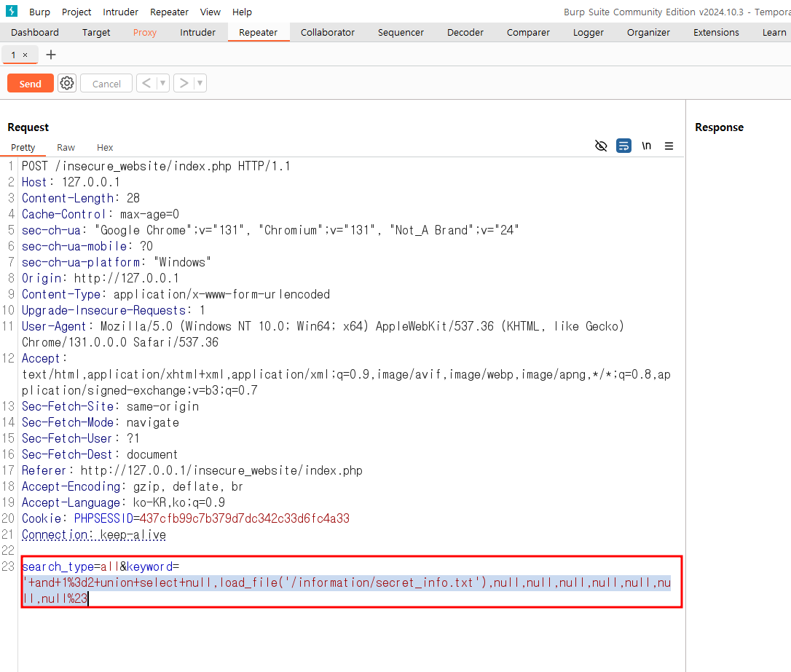Switch to the Proxy tab
The height and width of the screenshot is (672, 791).
(x=145, y=32)
